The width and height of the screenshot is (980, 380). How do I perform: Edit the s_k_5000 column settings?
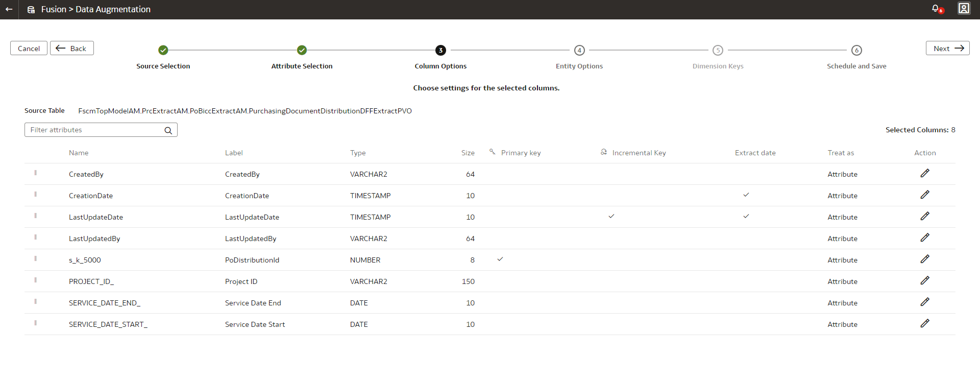(925, 259)
